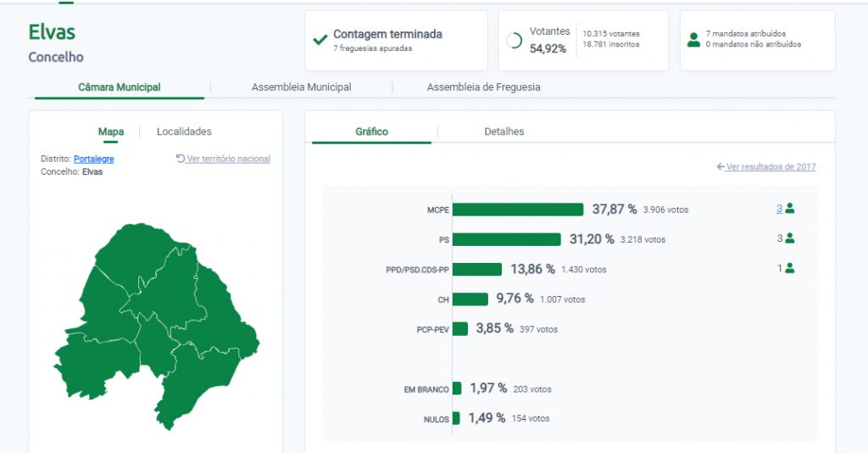Switch to the Assembleia Municipal tab
Image resolution: width=868 pixels, height=453 pixels.
[x=301, y=87]
